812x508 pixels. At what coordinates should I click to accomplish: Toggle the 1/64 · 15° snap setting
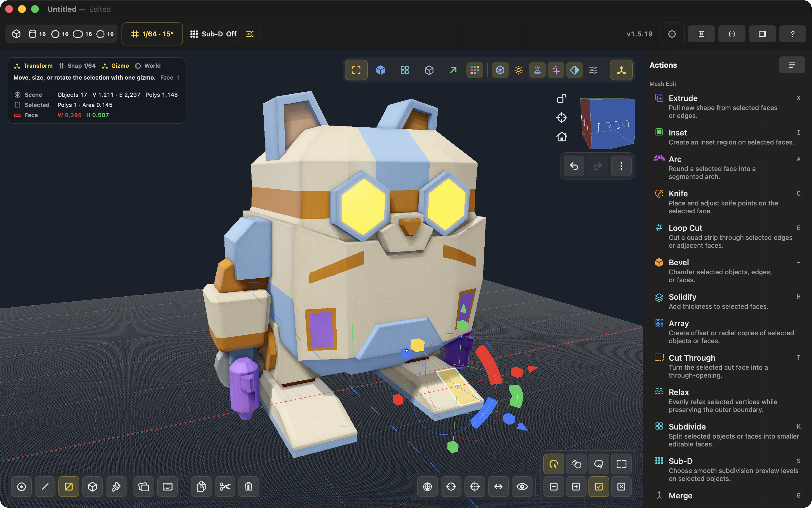(x=152, y=34)
